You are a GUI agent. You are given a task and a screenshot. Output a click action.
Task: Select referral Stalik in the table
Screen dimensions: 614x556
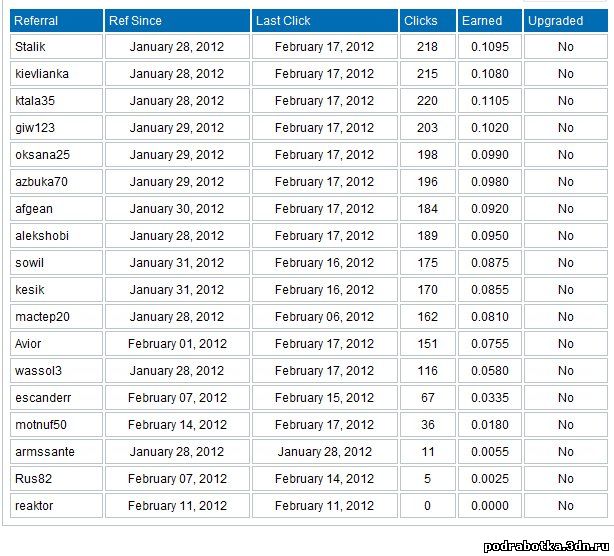(x=30, y=47)
